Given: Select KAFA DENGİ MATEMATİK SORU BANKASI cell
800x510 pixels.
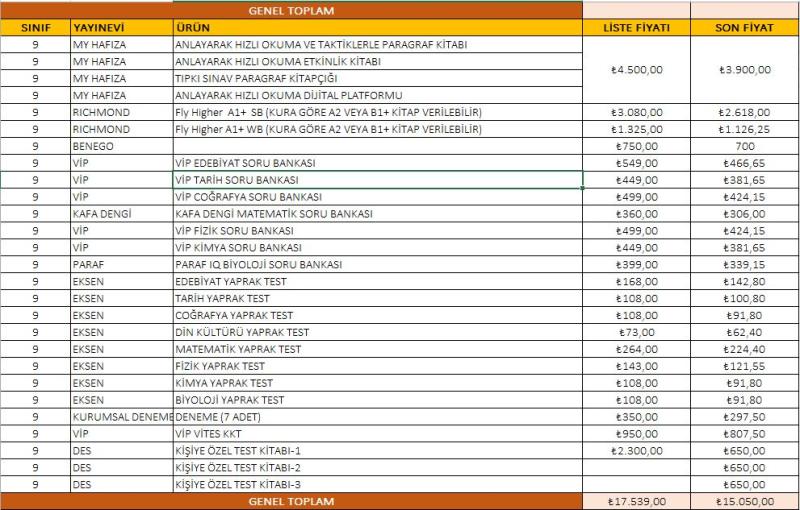Looking at the screenshot, I should pos(378,214).
